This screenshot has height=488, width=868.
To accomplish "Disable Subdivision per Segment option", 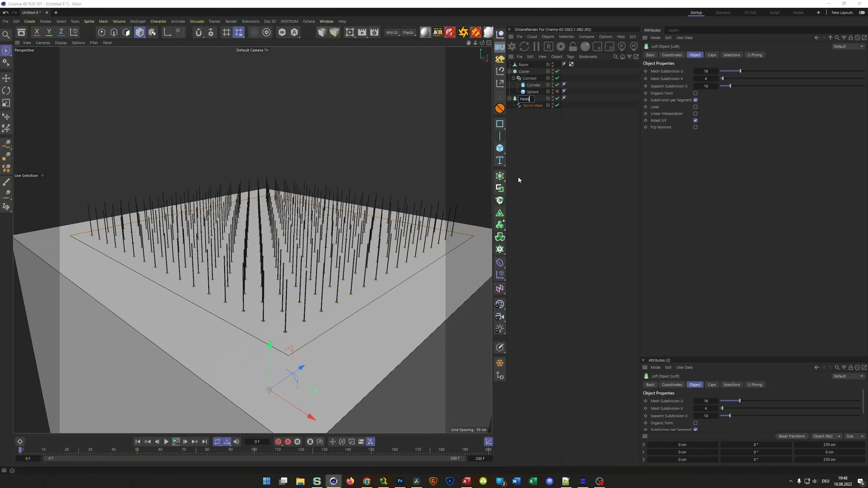I will [x=695, y=100].
